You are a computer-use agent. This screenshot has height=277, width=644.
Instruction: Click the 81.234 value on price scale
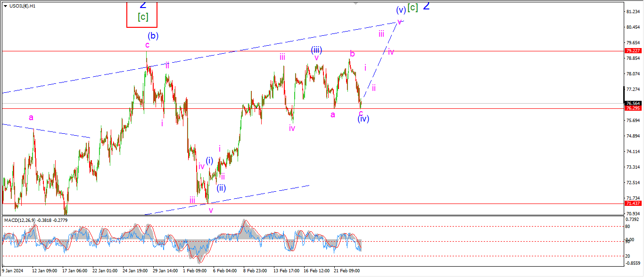click(x=632, y=11)
